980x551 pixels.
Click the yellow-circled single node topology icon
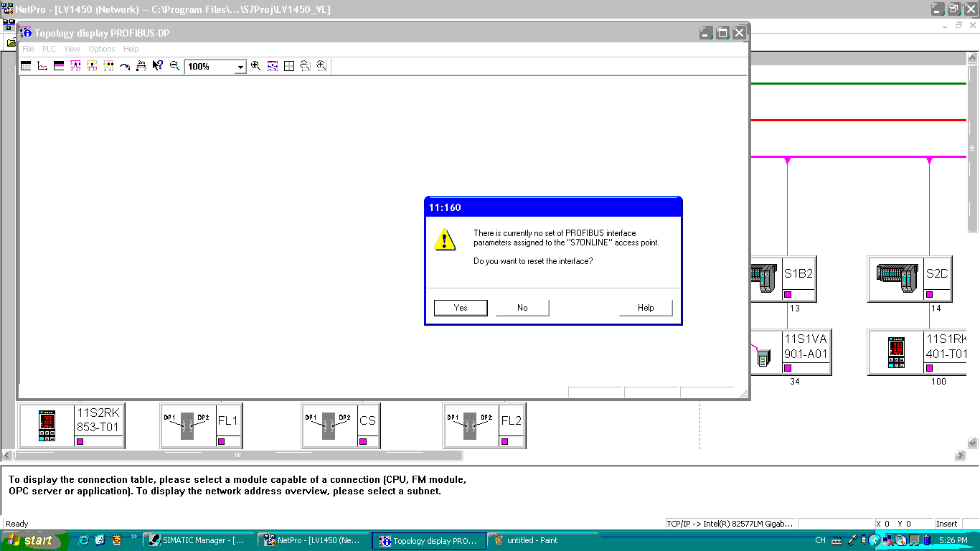coord(92,66)
